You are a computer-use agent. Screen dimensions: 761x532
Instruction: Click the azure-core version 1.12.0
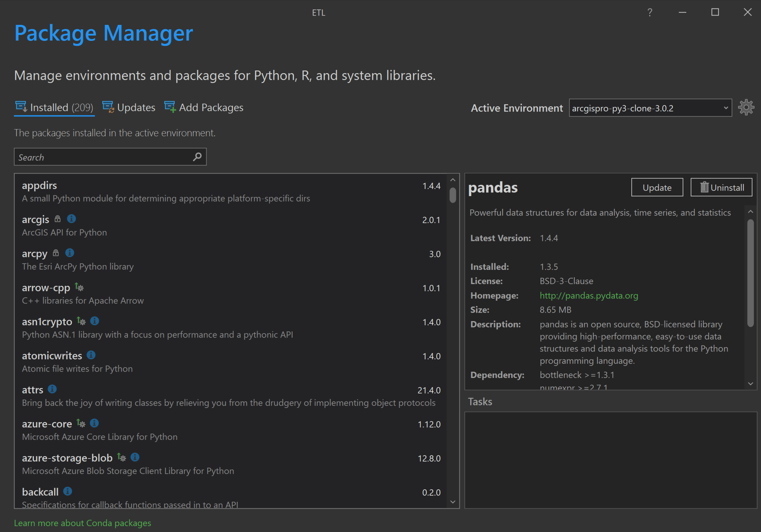429,424
